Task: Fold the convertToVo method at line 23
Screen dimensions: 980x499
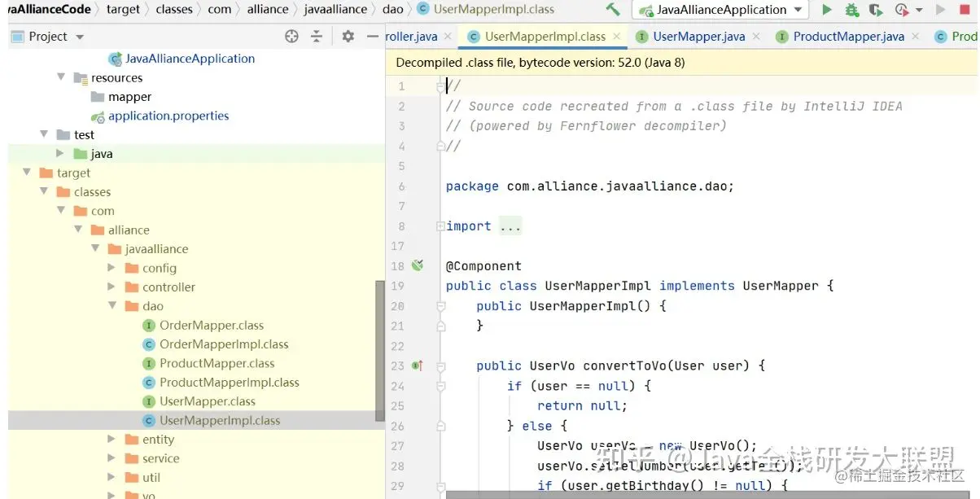Action: pyautogui.click(x=440, y=365)
